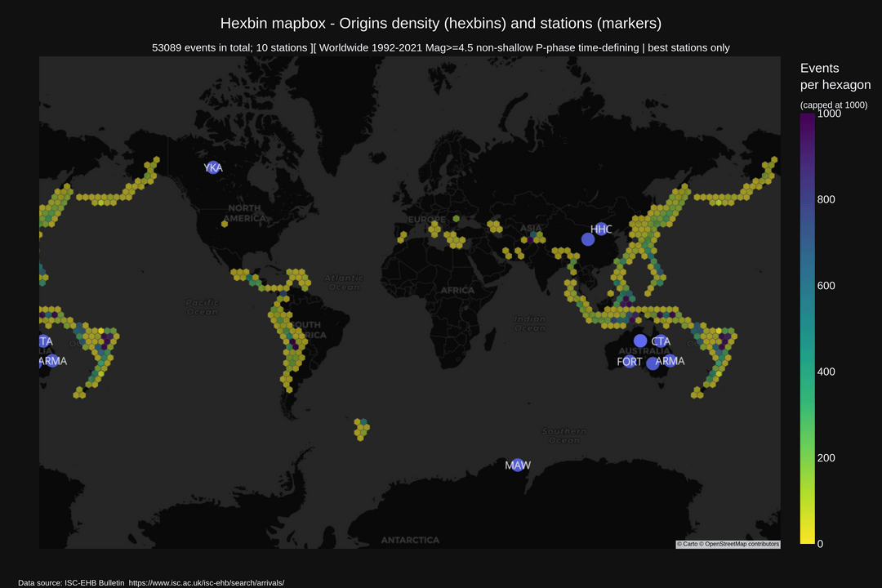Click the hexagon over Europe label
The width and height of the screenshot is (882, 588).
pyautogui.click(x=456, y=219)
